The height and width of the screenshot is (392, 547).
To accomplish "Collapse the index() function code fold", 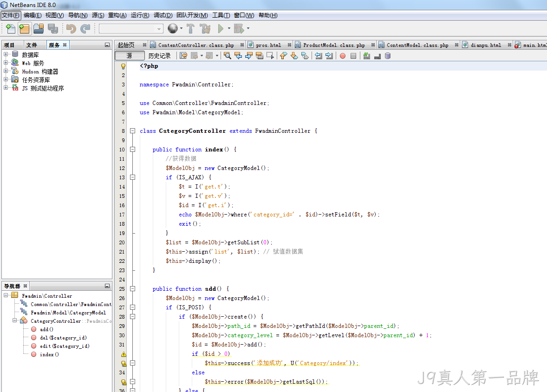I will pyautogui.click(x=132, y=150).
